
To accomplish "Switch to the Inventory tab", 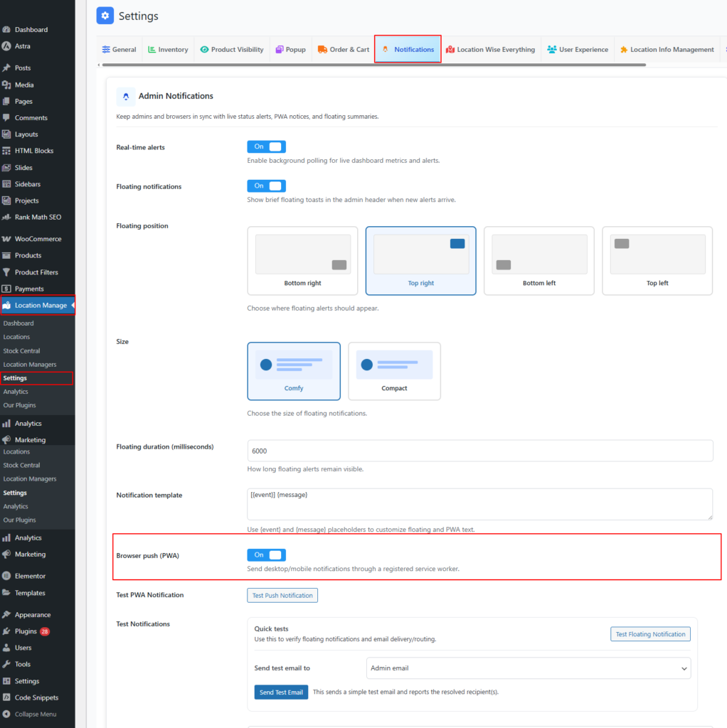I will click(x=168, y=50).
